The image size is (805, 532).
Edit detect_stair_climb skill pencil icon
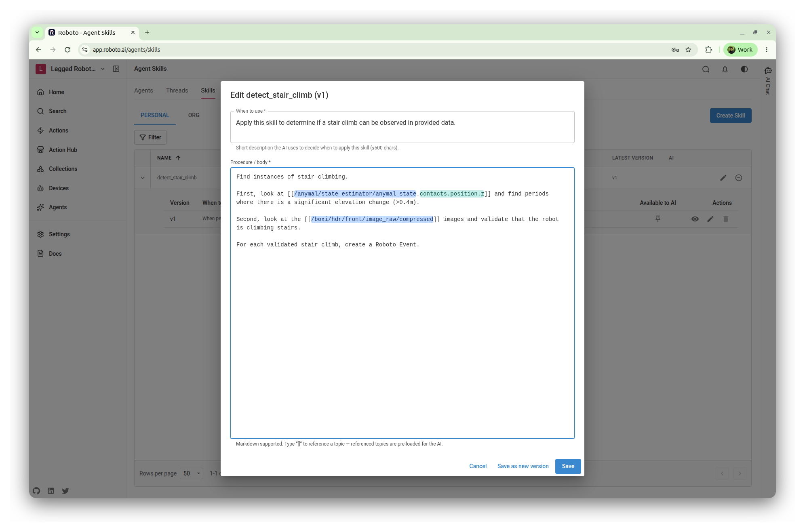click(x=723, y=178)
